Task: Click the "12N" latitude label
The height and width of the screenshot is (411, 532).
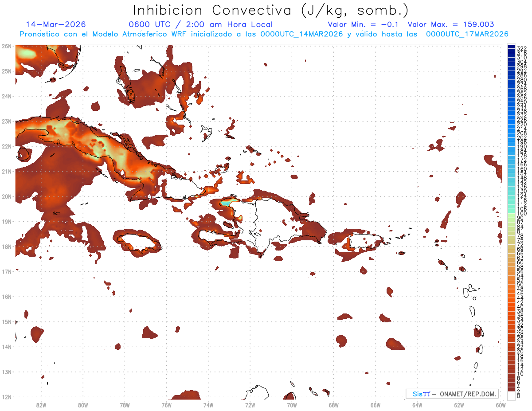Action: point(6,397)
